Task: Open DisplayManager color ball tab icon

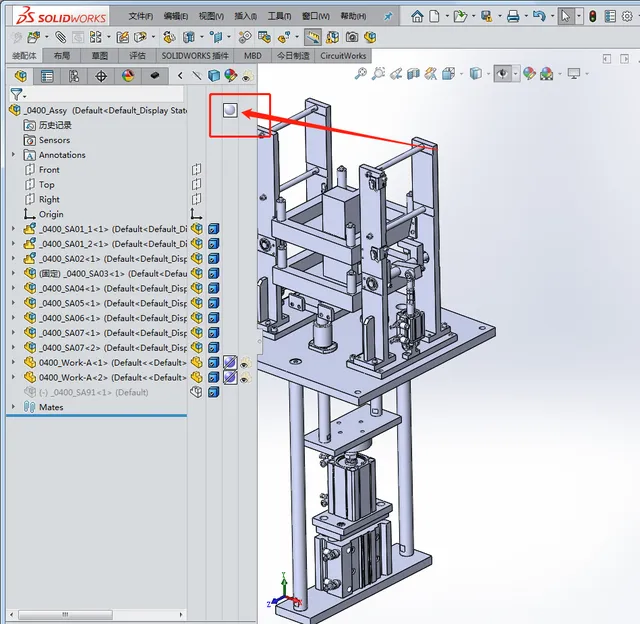Action: [x=128, y=76]
